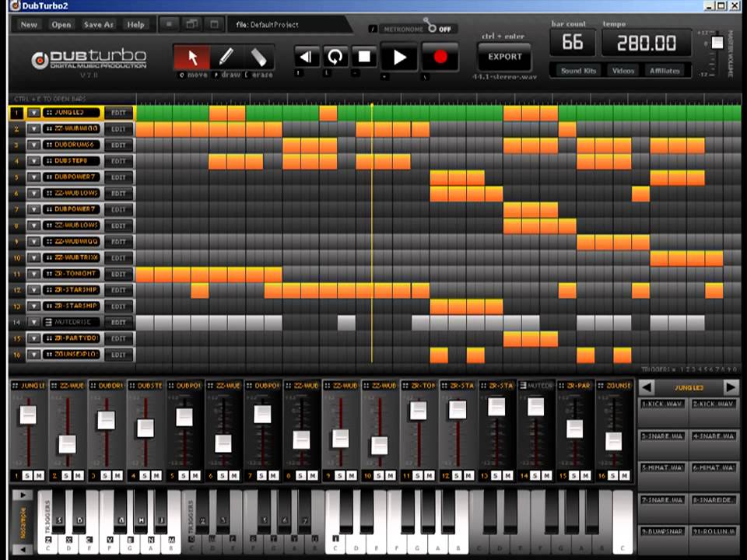Select the move arrow tool
The width and height of the screenshot is (747, 560).
pos(192,58)
